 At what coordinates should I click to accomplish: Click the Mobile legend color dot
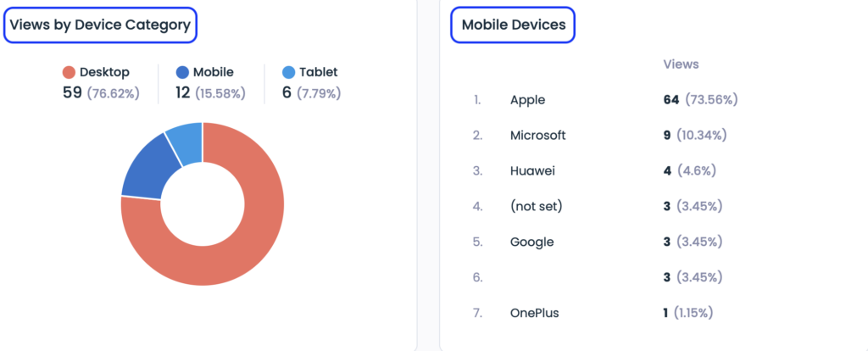(x=183, y=73)
